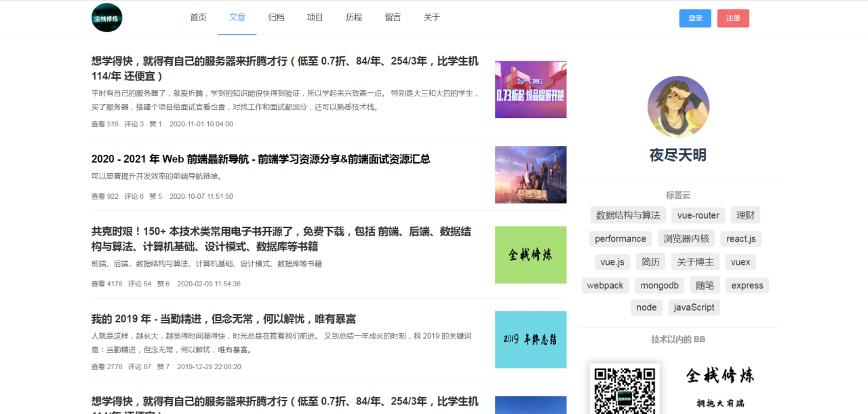Open the first server discount article title

pos(285,69)
